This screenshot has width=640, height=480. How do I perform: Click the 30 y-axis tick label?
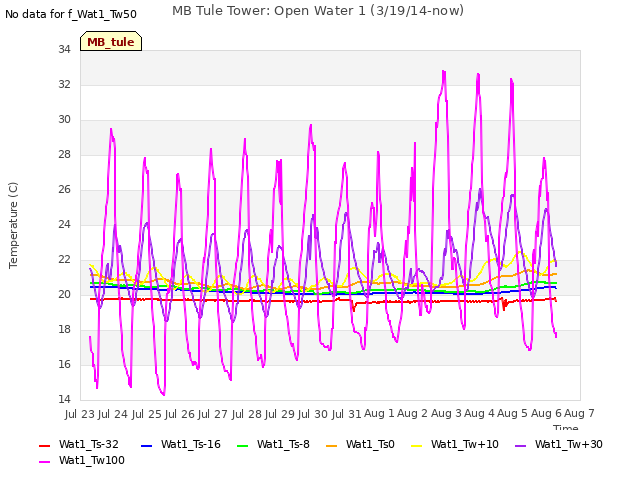tap(64, 119)
